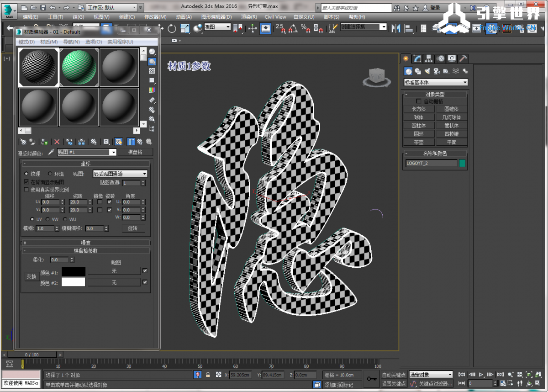
Task: Click the Percent Snap toggle icon
Action: click(305, 28)
